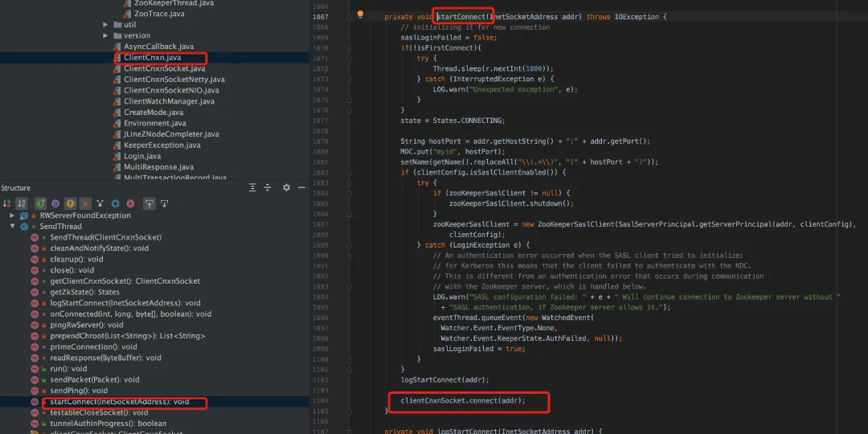Image resolution: width=868 pixels, height=434 pixels.
Task: Toggle Show Inherited members in Structure
Action: [40, 203]
